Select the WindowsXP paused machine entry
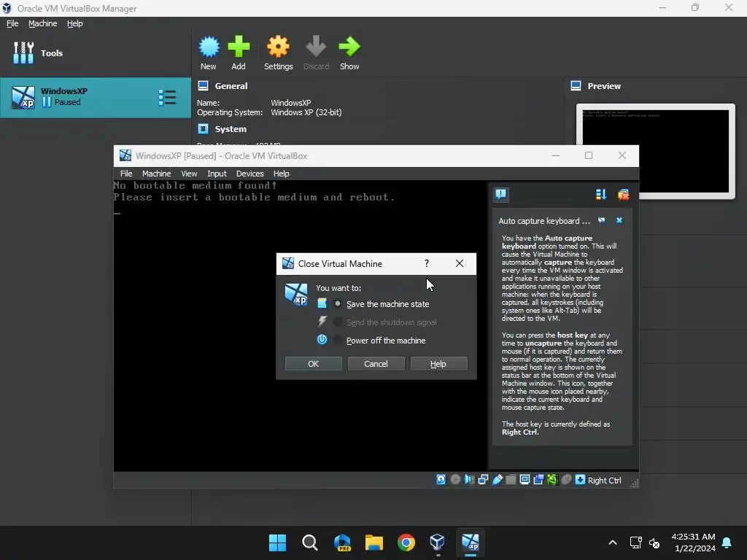 tap(96, 97)
